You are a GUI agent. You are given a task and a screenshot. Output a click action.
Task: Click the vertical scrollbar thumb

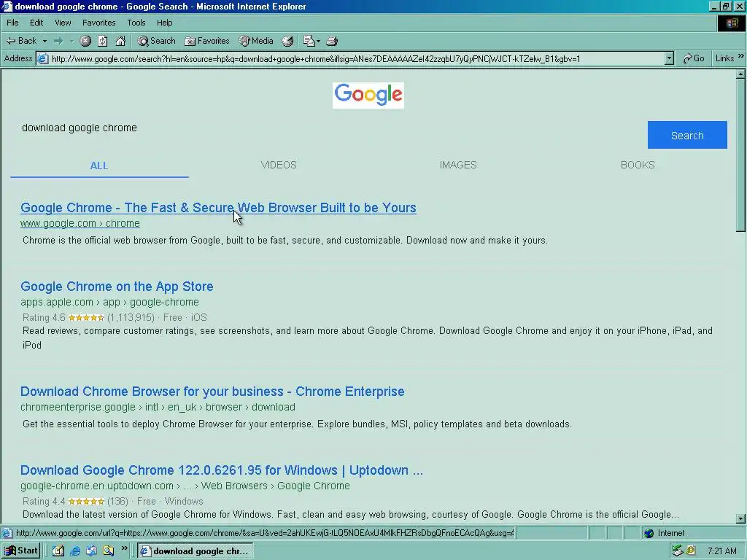tap(741, 155)
